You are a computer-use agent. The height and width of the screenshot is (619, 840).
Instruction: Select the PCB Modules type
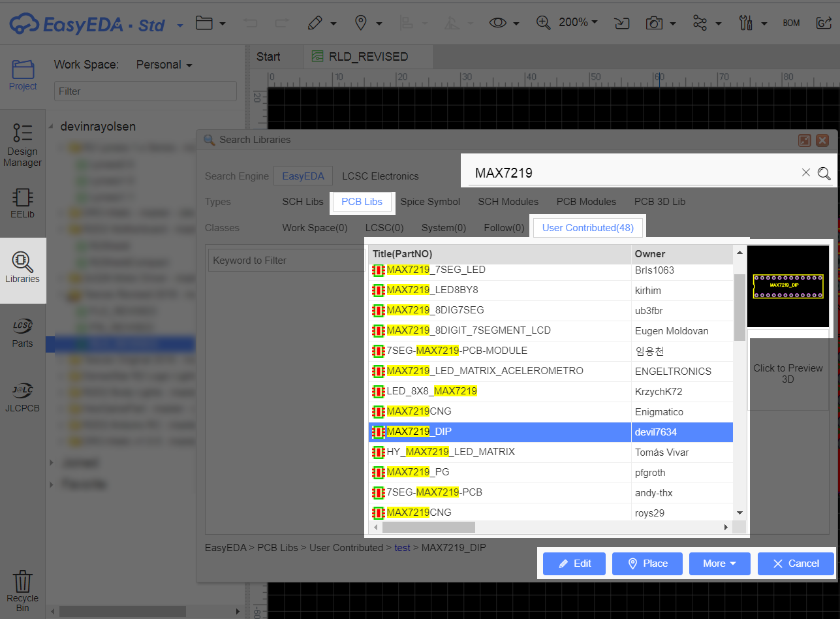(586, 202)
